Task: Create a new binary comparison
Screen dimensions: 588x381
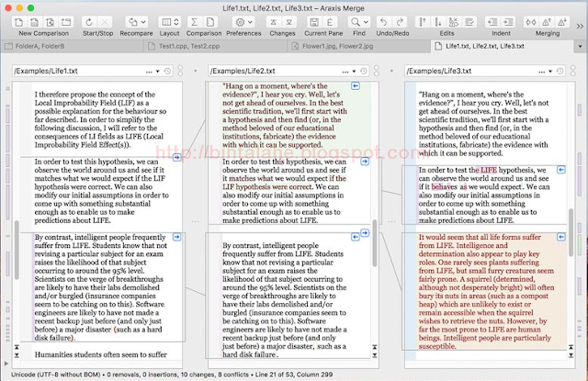Action: [35, 22]
